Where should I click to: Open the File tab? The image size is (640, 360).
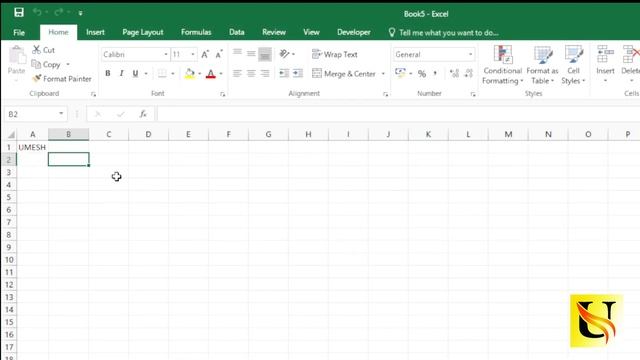pyautogui.click(x=19, y=32)
